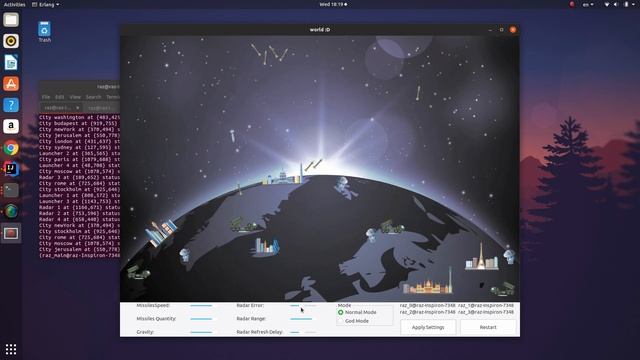Click the missile launcher truck left of globe center
Image resolution: width=640 pixels, height=360 pixels.
point(243,224)
